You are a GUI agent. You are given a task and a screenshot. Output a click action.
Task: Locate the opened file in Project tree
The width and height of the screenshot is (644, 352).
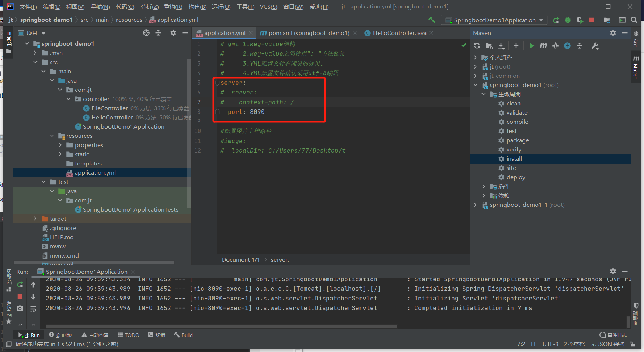pos(146,33)
